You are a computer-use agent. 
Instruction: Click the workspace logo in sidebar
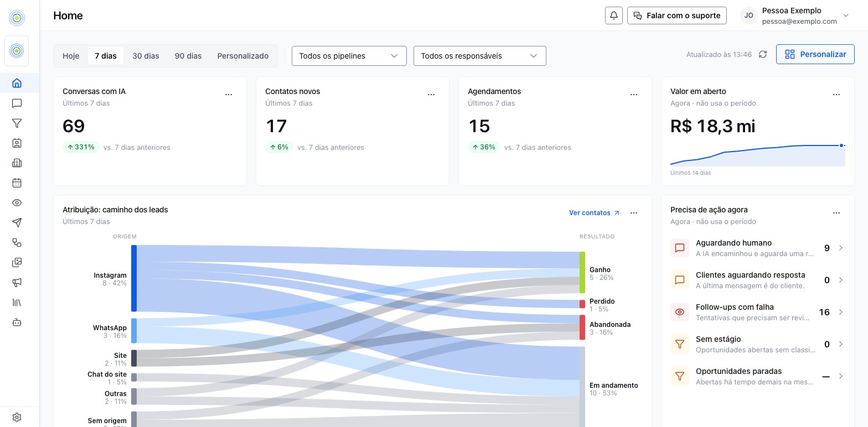point(17,51)
